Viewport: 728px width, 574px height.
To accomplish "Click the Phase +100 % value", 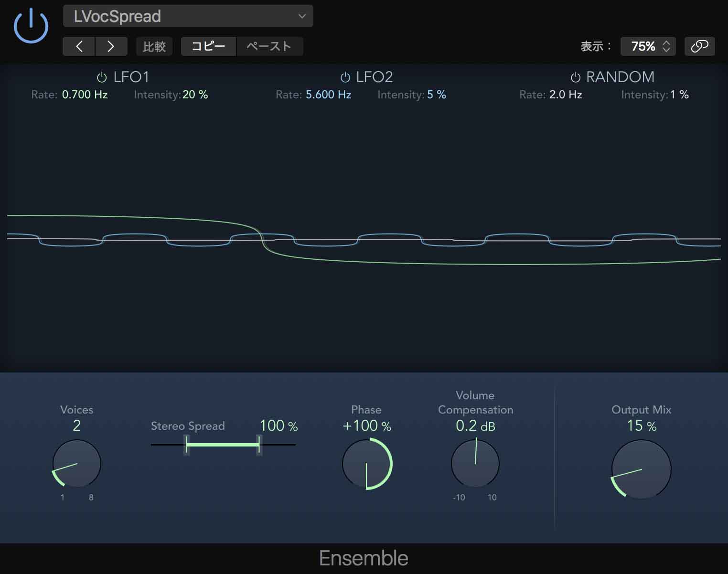I will click(x=367, y=425).
